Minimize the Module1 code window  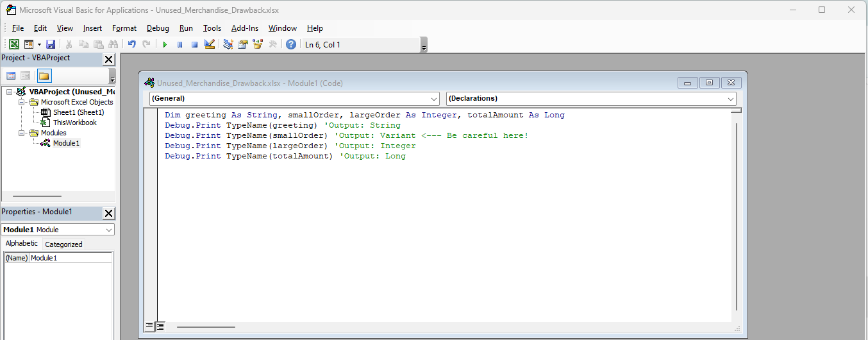coord(688,83)
